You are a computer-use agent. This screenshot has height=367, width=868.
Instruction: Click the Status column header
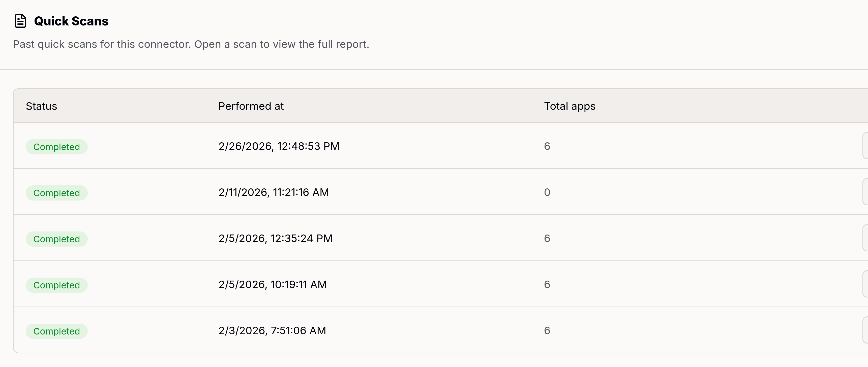click(41, 106)
